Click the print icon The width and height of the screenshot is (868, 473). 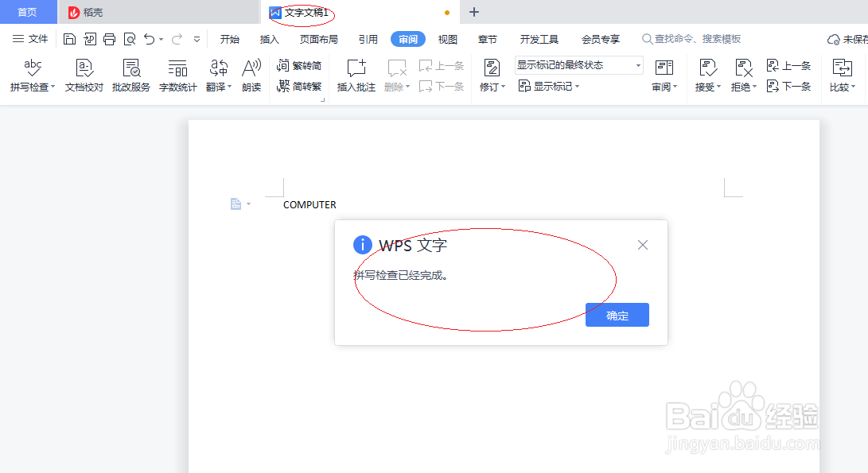click(110, 39)
